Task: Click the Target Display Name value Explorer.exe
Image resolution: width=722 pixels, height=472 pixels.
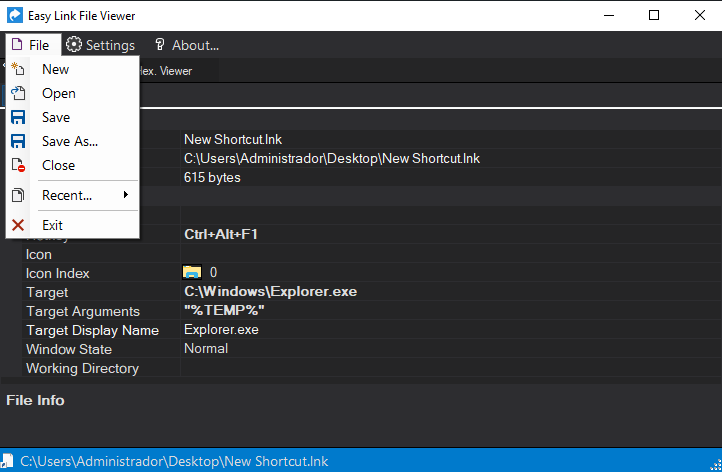Action: click(x=221, y=330)
